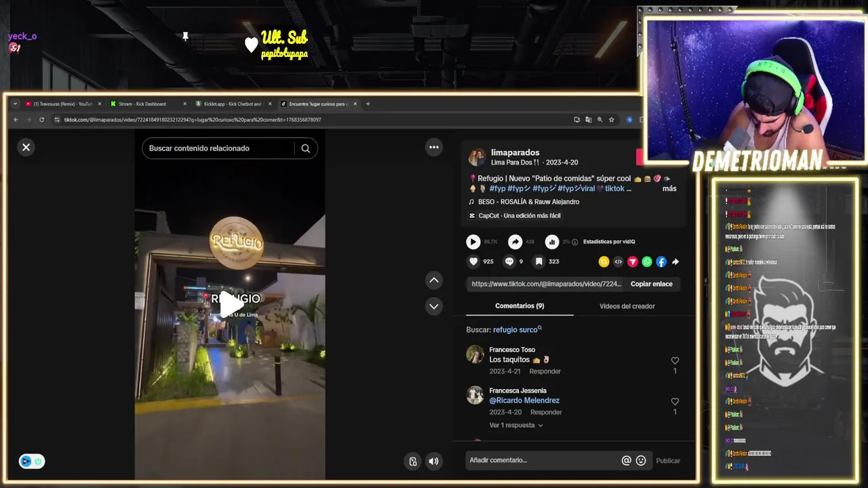Go to previous video with up arrow
This screenshot has height=488, width=868.
coord(434,280)
